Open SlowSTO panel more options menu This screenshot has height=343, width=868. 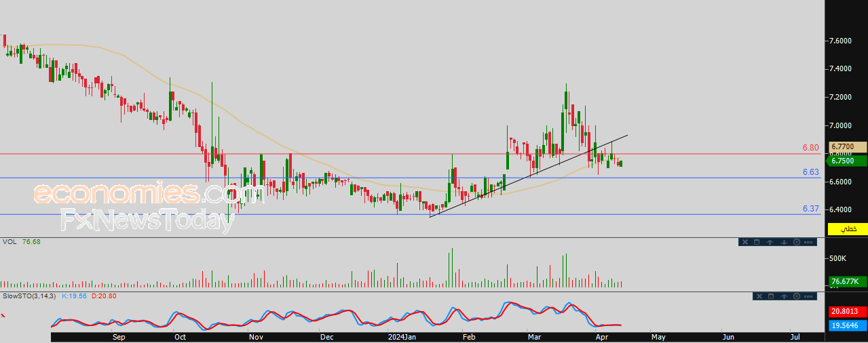808,297
